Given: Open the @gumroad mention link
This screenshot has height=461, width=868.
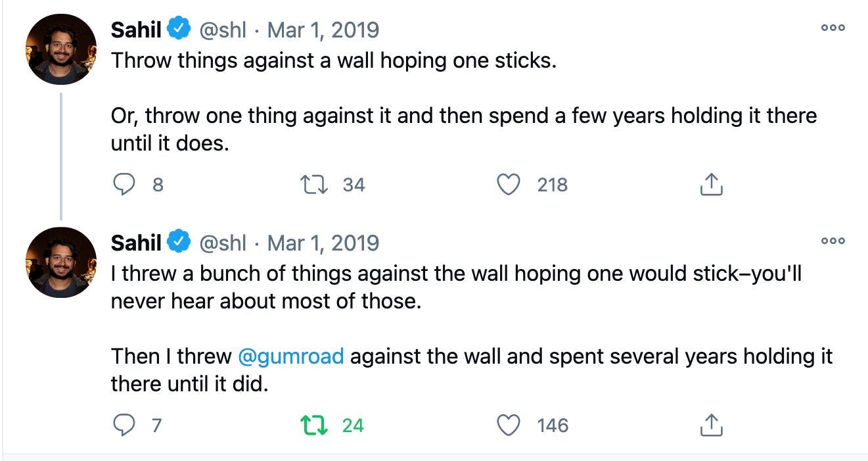Looking at the screenshot, I should coord(290,356).
